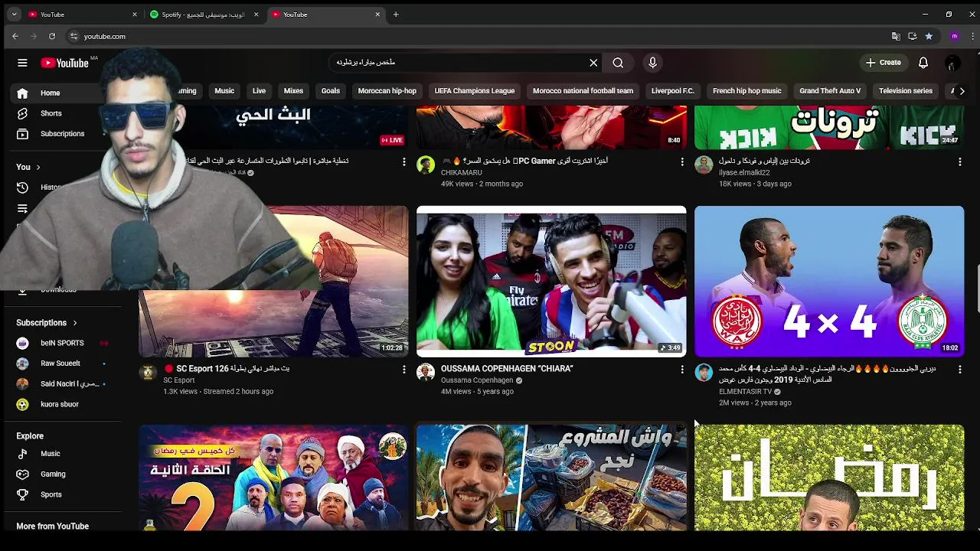
Task: Select the Television series chip
Action: [906, 91]
